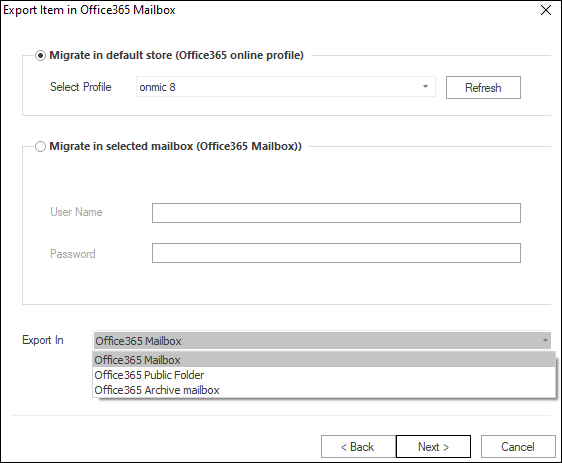Proceed with the Next button
The image size is (562, 463).
click(x=433, y=447)
